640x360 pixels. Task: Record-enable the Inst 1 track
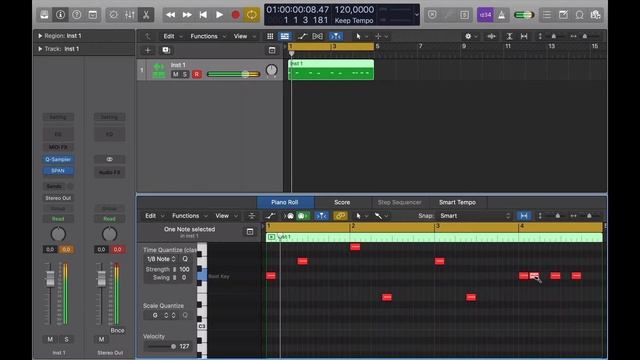tap(197, 74)
